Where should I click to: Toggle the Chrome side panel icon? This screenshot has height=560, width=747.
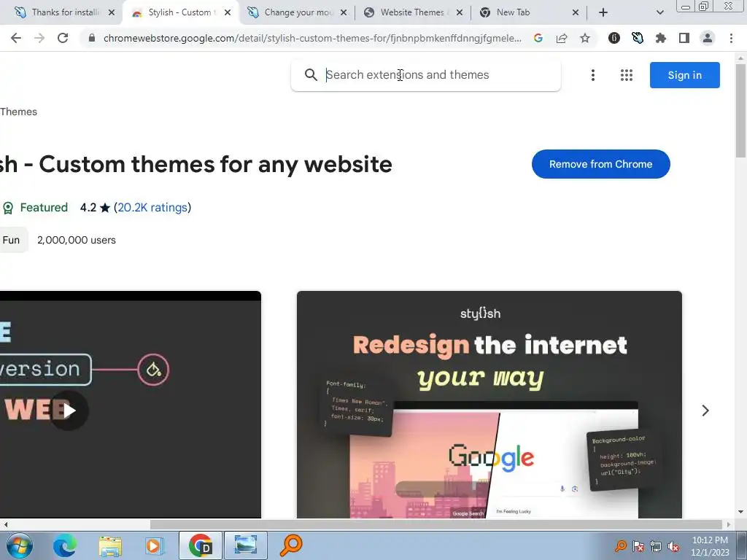tap(684, 38)
